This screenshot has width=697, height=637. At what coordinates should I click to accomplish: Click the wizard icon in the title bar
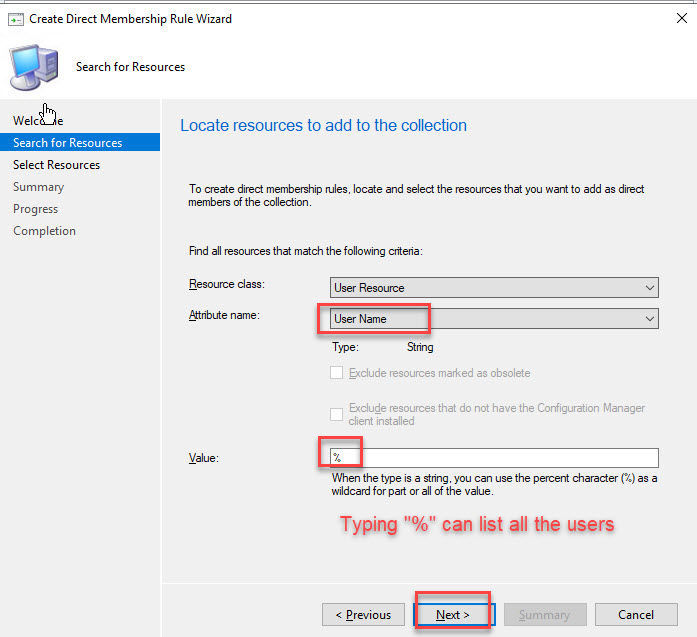(x=15, y=18)
